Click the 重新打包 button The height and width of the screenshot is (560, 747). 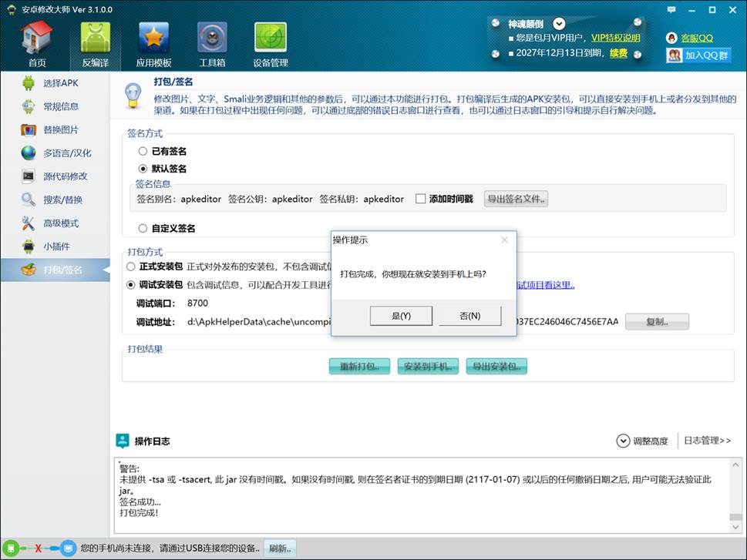click(x=360, y=366)
